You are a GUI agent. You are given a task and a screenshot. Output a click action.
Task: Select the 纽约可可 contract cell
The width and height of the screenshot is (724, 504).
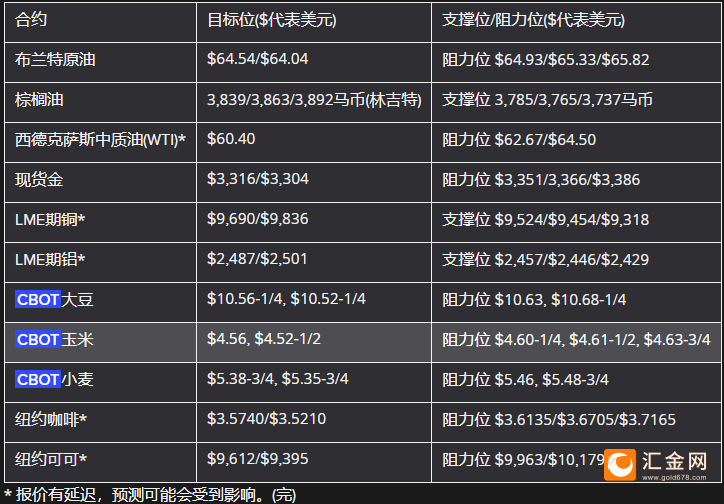(101, 462)
